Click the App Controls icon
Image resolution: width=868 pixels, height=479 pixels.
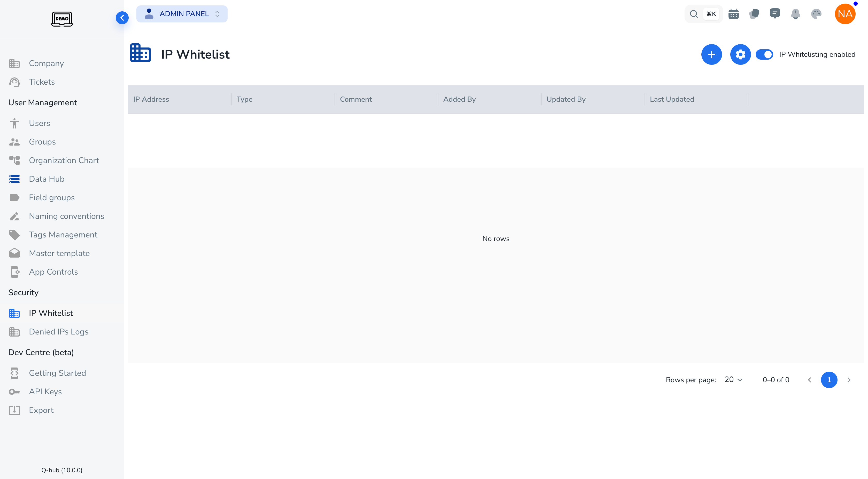[14, 272]
